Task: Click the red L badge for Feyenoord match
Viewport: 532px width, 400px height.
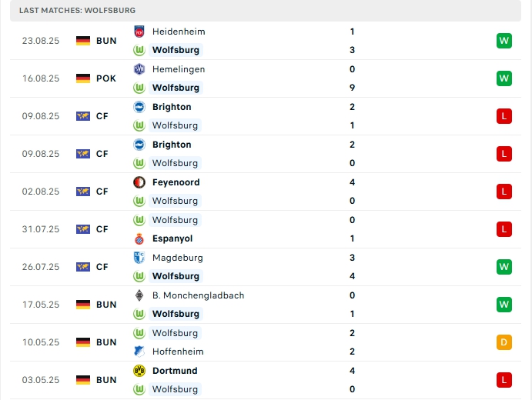Action: (504, 192)
